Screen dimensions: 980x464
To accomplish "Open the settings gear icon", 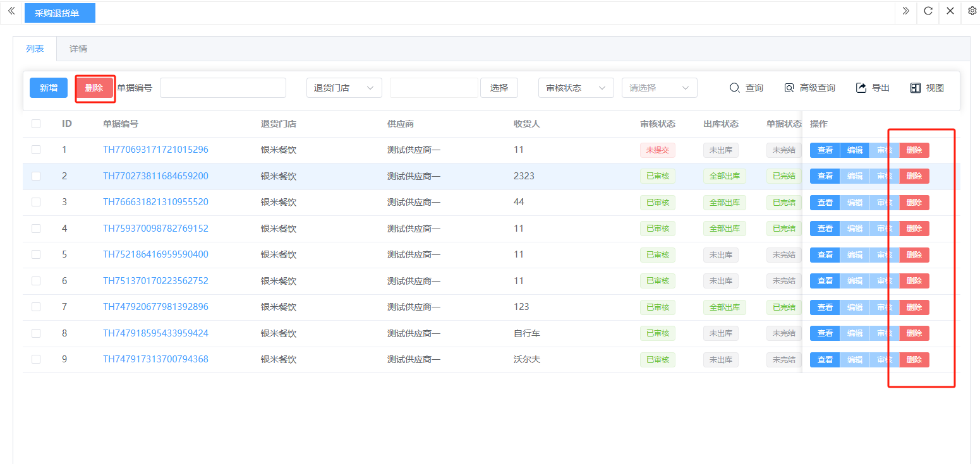I will click(972, 11).
